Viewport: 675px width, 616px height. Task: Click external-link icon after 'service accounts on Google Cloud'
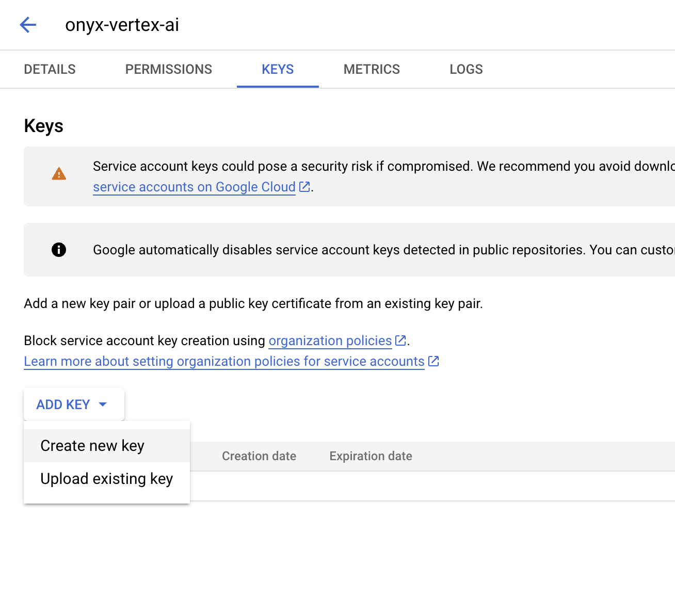tap(304, 187)
